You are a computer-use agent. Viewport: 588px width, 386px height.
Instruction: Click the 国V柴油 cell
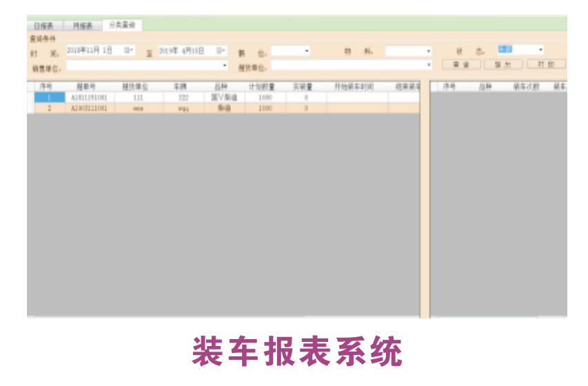[224, 97]
